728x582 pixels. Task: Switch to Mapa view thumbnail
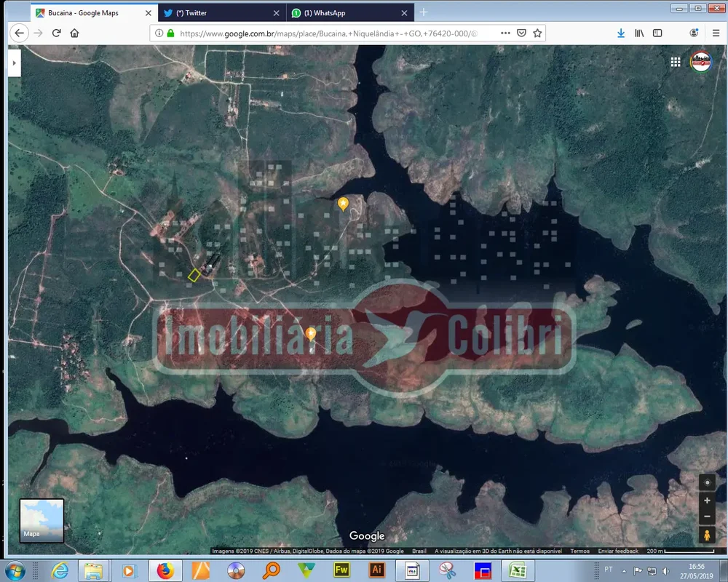(41, 520)
